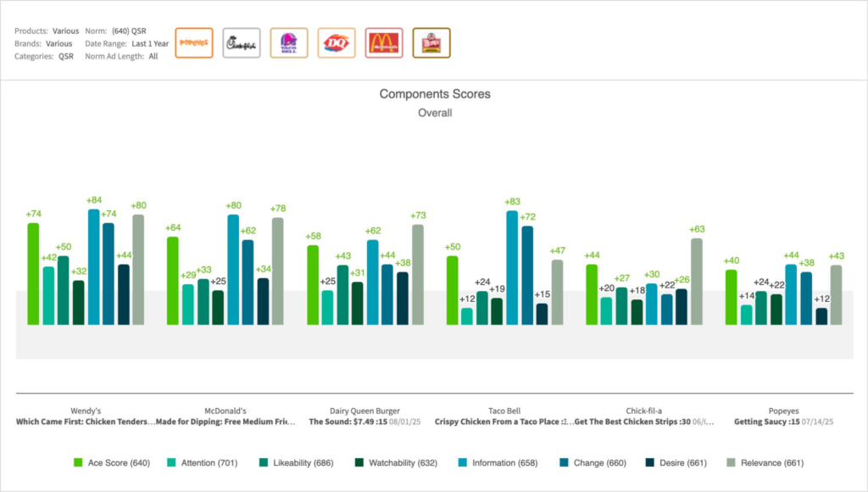Toggle Likeability (686) legend swatch
The height and width of the screenshot is (492, 868).
tap(264, 462)
